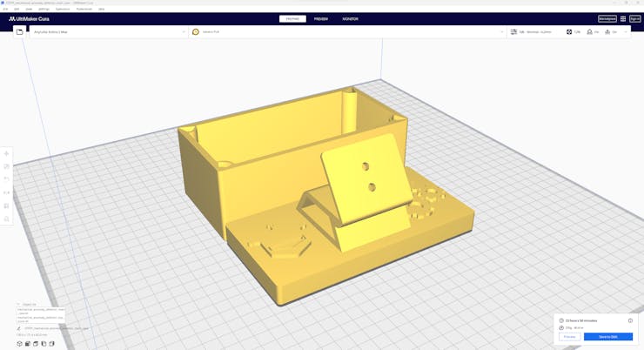Open the material configuration dropdown
This screenshot has width=644, height=350.
coord(347,31)
